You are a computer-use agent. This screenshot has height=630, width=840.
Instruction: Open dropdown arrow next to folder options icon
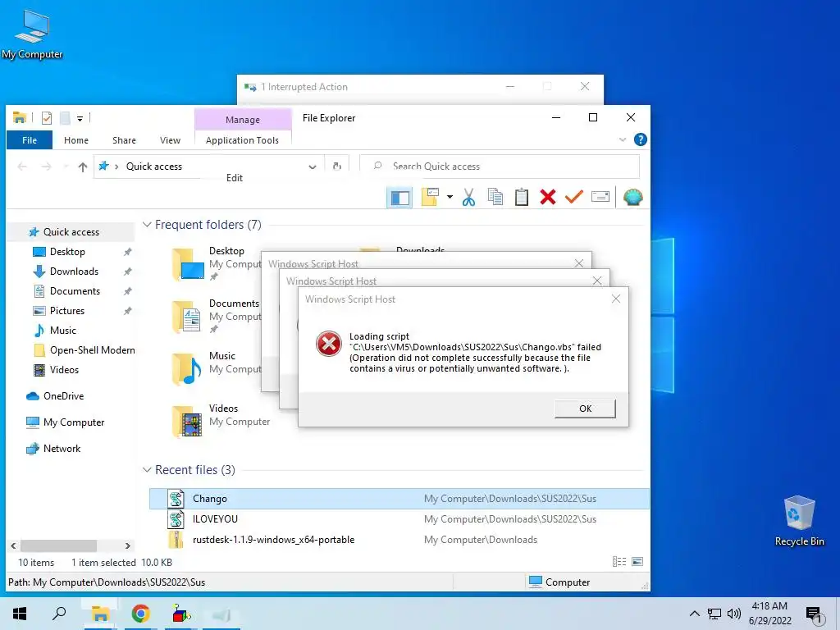pos(450,197)
